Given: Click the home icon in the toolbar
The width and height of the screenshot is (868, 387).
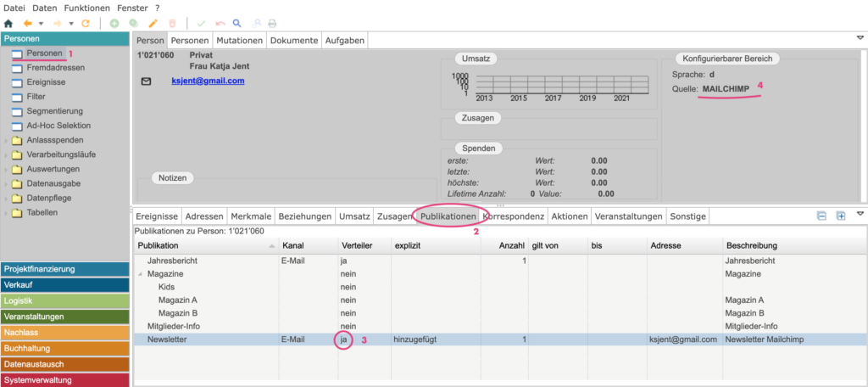Looking at the screenshot, I should tap(8, 23).
